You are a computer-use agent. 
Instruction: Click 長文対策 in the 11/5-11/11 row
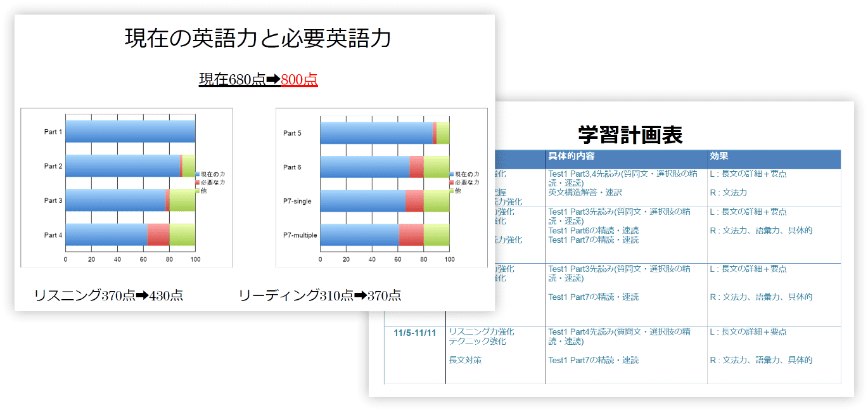466,360
